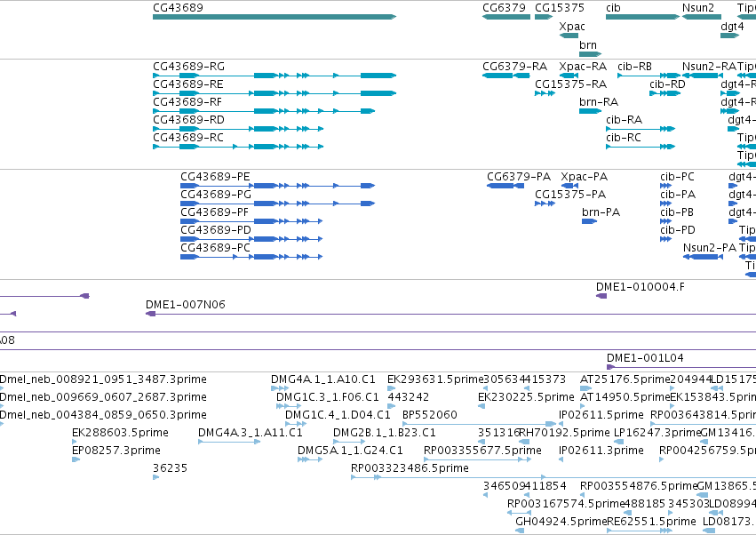Select transcript CG43689-RD

(238, 129)
